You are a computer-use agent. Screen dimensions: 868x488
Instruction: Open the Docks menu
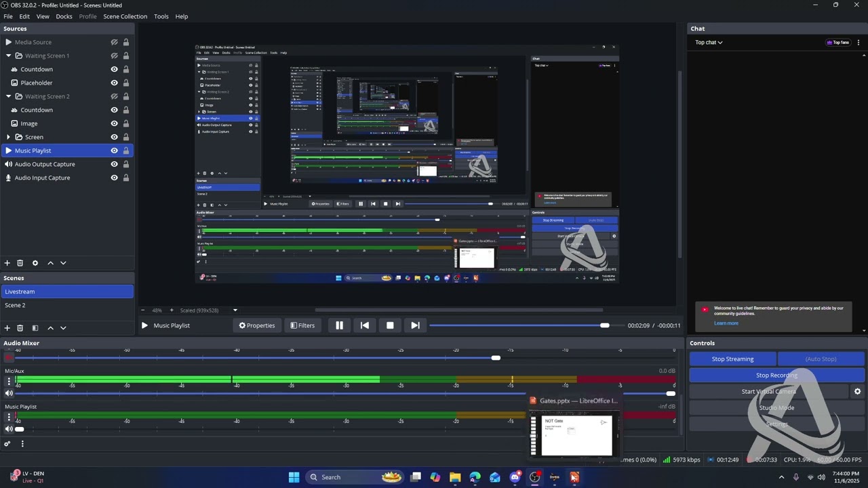pyautogui.click(x=64, y=16)
